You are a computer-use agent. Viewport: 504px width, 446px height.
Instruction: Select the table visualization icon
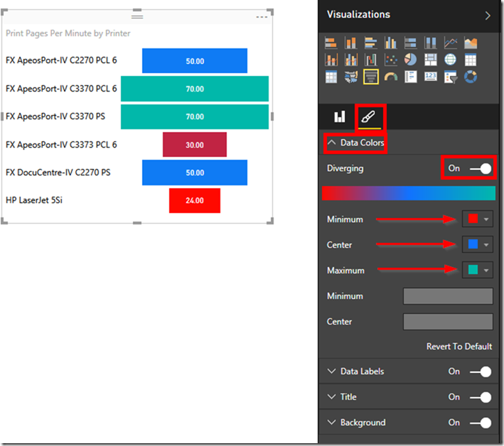(471, 60)
